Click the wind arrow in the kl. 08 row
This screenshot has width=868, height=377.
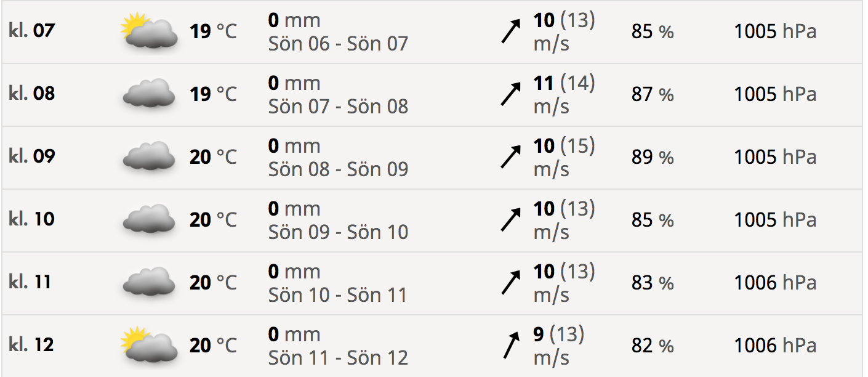pos(510,95)
